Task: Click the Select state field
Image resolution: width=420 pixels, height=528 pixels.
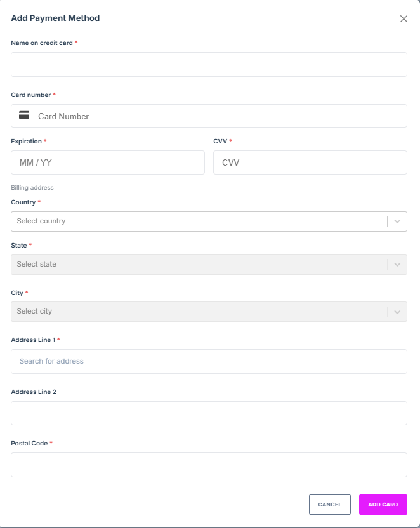Action: 198,265
